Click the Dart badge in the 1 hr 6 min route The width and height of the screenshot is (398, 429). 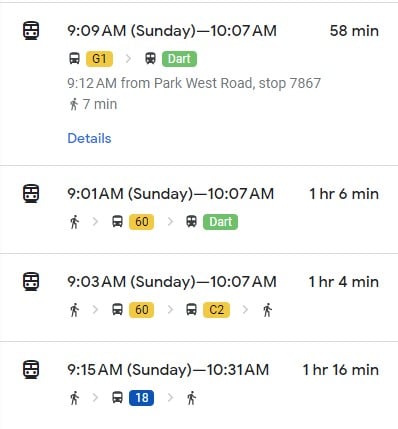[x=220, y=222]
